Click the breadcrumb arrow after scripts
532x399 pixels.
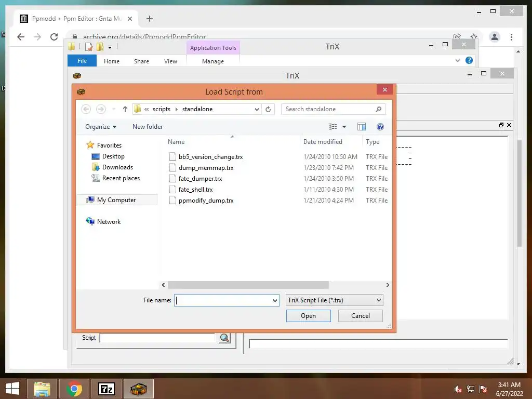[x=177, y=109]
